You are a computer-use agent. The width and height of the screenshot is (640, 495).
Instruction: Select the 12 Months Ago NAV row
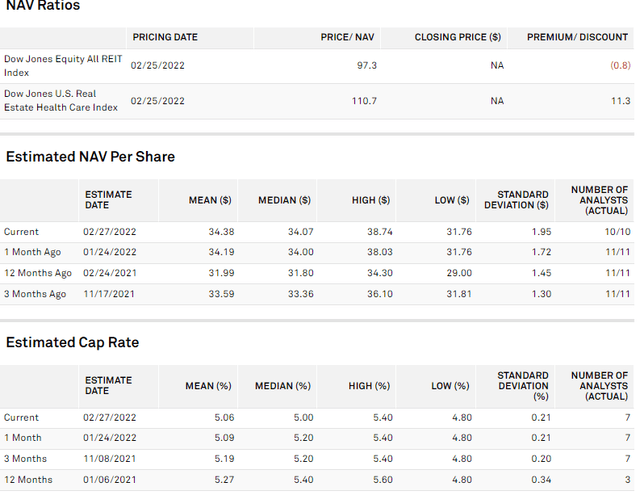pyautogui.click(x=317, y=273)
